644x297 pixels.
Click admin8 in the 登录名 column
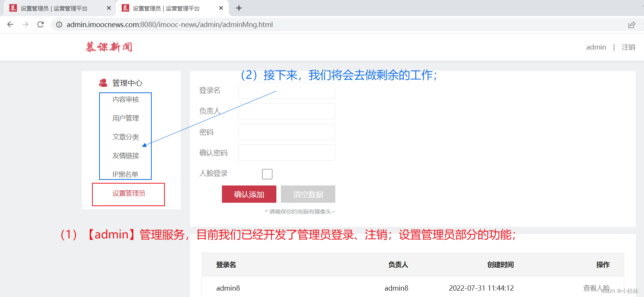point(228,288)
